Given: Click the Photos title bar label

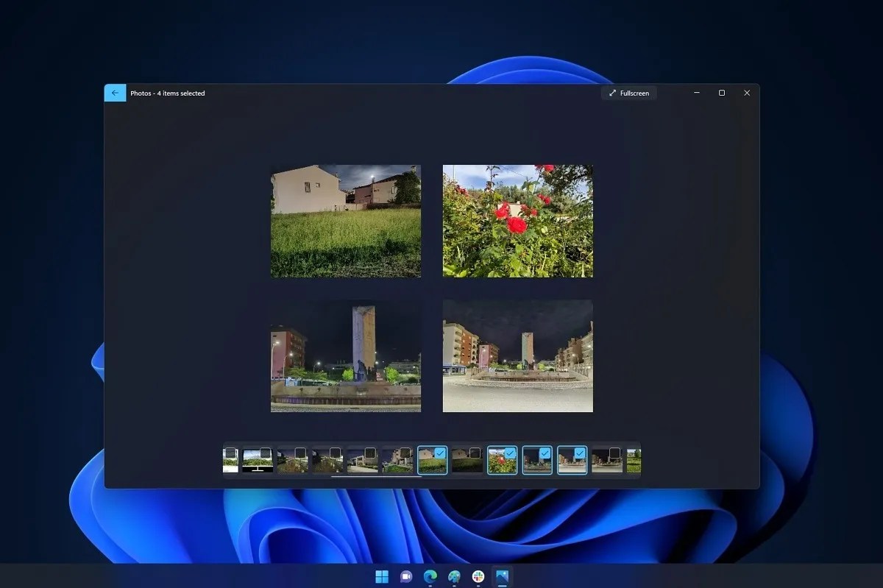Looking at the screenshot, I should click(x=167, y=93).
